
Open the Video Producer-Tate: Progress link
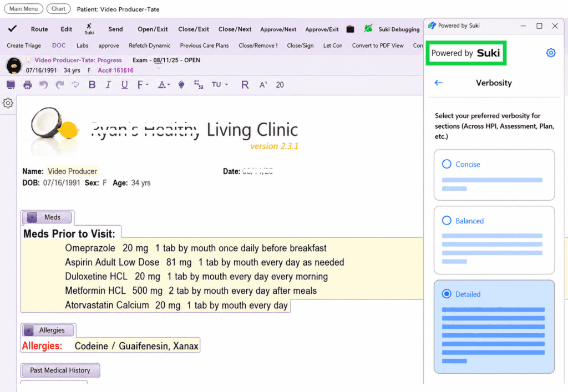tap(78, 60)
